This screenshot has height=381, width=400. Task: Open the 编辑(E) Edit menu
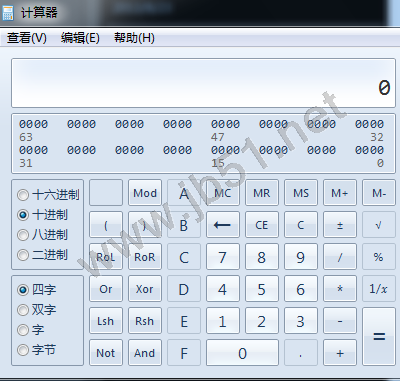point(80,38)
